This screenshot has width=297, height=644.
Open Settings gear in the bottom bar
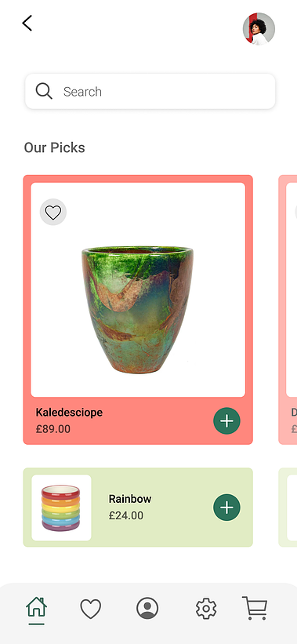coord(206,609)
